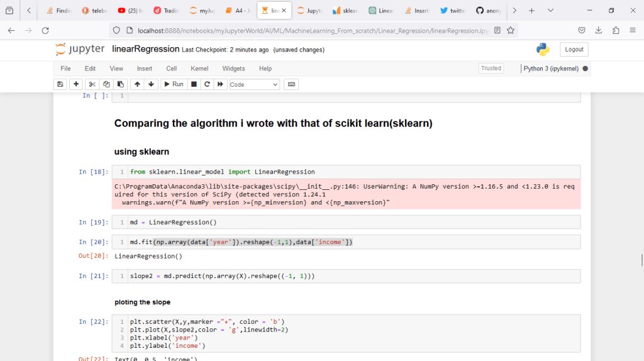
Task: Toggle reader view in the address bar
Action: [x=497, y=30]
